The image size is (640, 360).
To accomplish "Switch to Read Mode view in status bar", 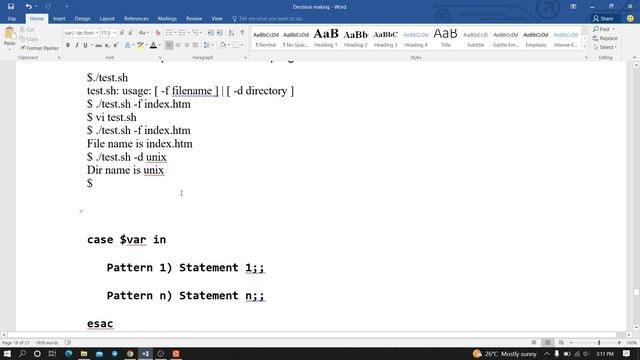I will (534, 343).
